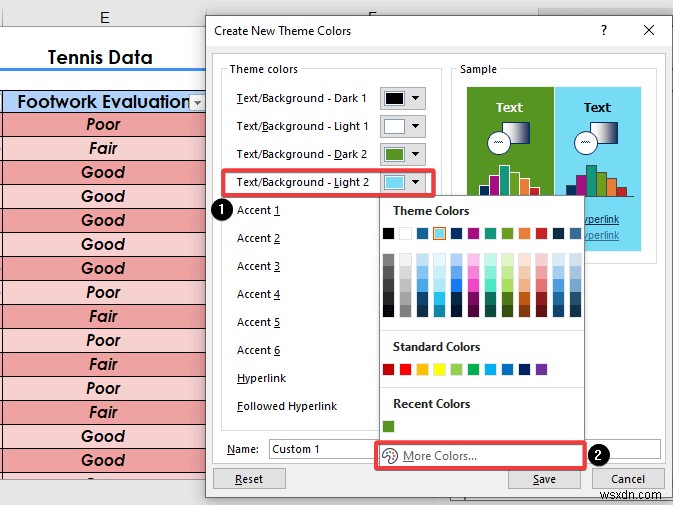Click the Accent 5 label
The width and height of the screenshot is (673, 505).
pyautogui.click(x=258, y=322)
